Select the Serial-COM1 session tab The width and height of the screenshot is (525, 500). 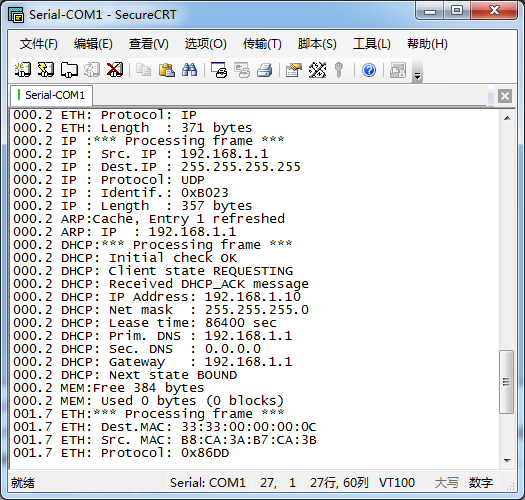(x=52, y=95)
